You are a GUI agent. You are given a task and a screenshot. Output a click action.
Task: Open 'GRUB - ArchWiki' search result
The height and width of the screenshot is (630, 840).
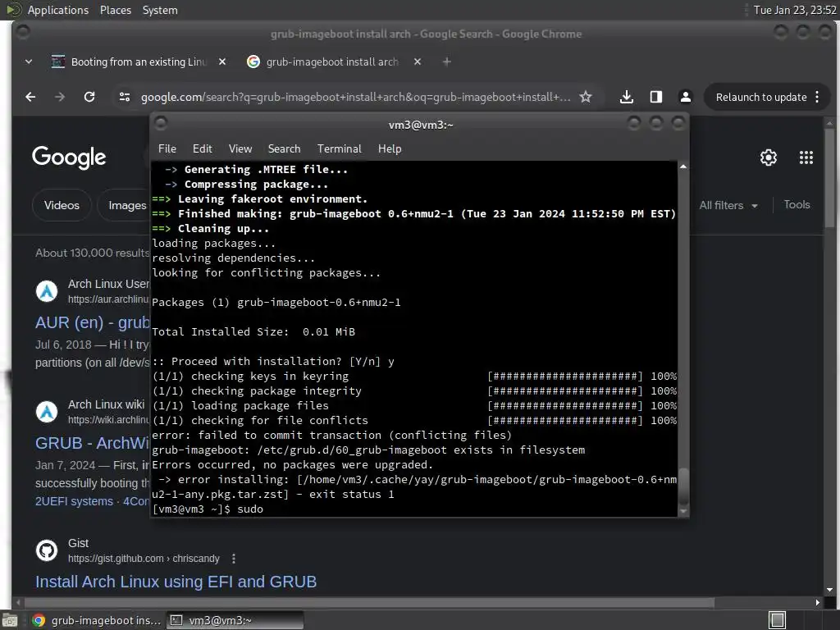click(92, 443)
